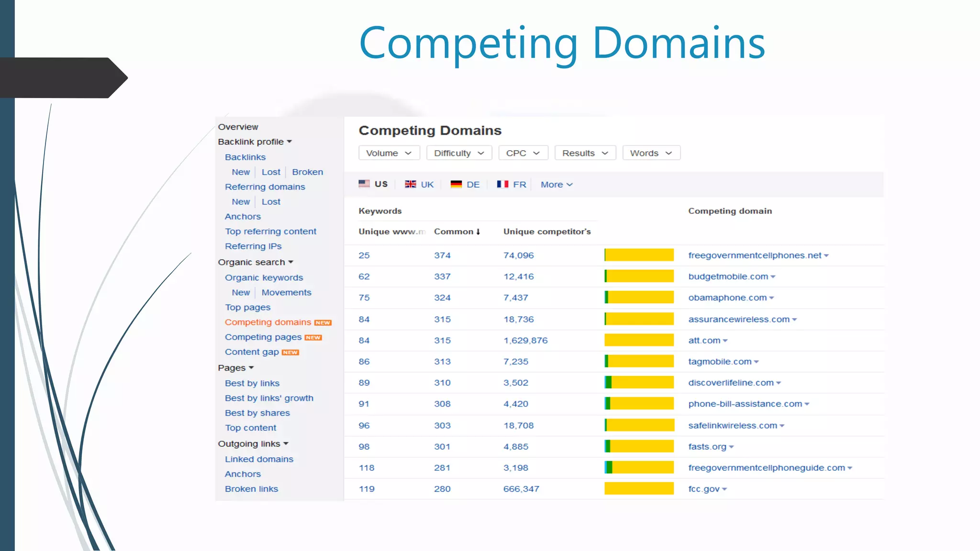Collapse the Pages section
980x551 pixels.
coord(236,368)
